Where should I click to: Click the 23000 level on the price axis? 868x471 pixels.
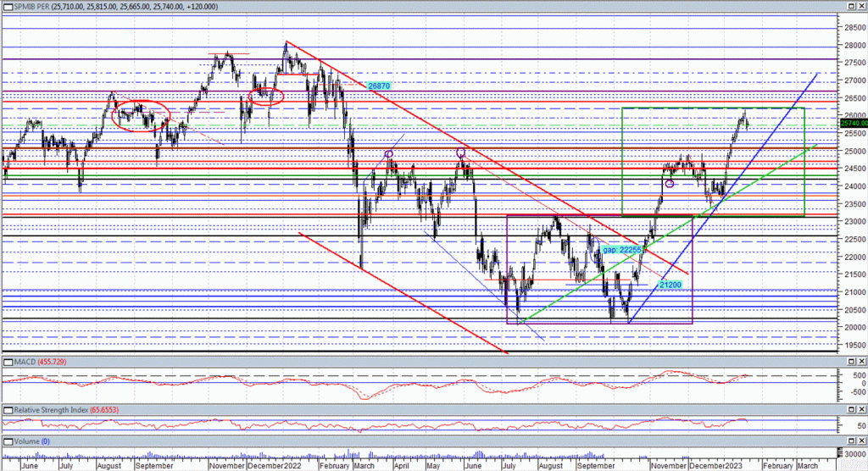click(x=855, y=222)
